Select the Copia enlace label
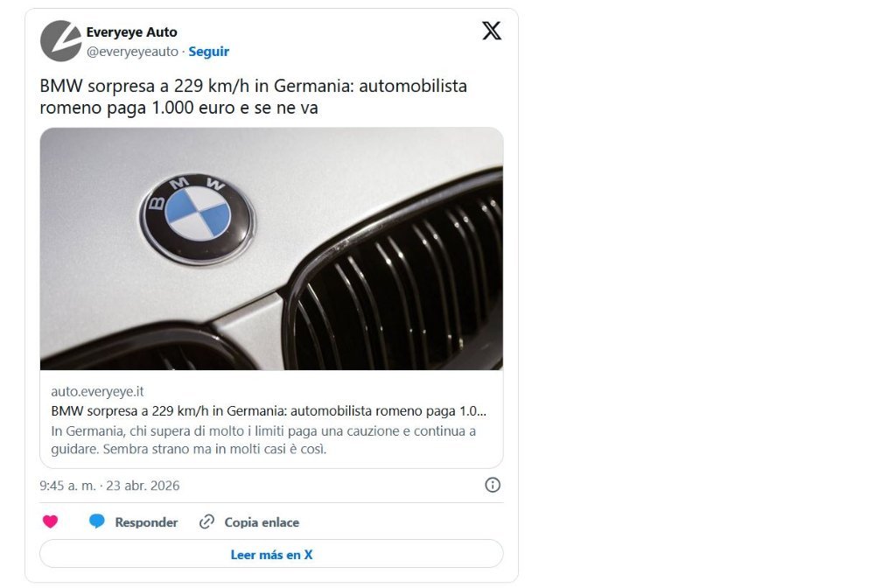This screenshot has width=875, height=588. 262,522
